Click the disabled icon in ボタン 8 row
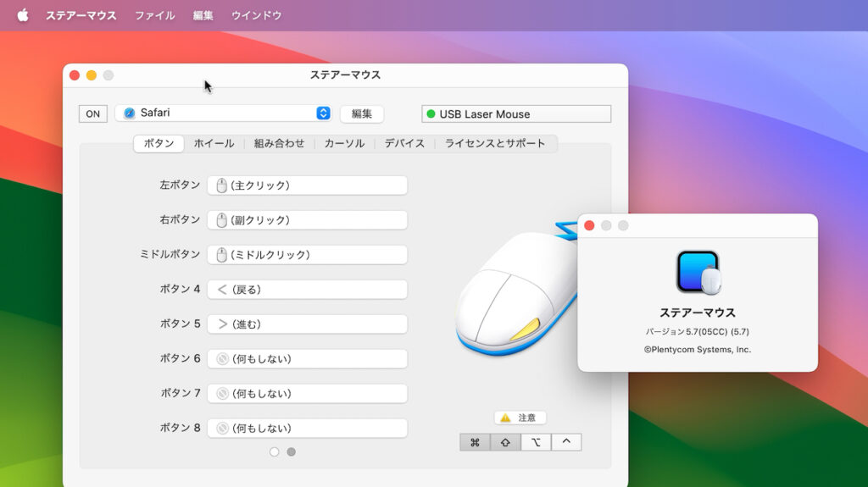 coord(223,429)
